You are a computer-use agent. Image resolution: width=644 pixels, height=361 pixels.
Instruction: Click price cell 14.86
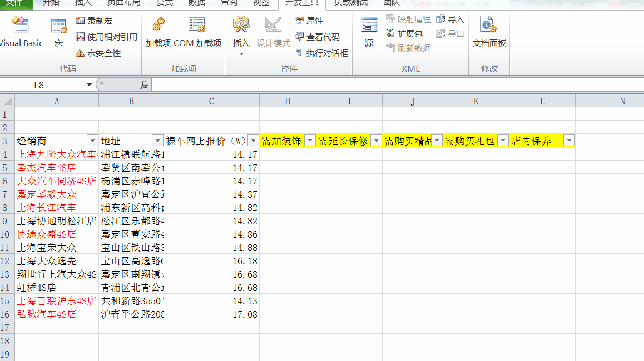(x=211, y=234)
